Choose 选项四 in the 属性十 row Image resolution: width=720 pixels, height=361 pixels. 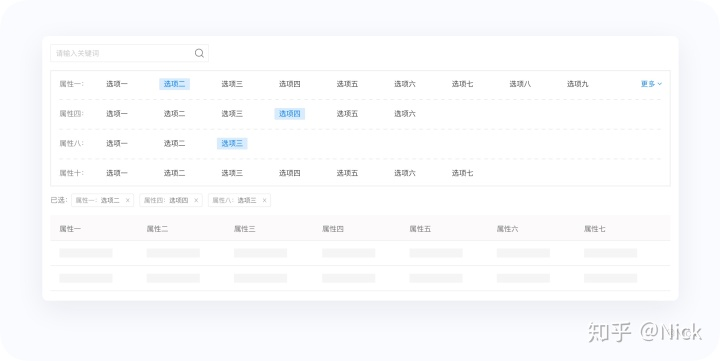290,173
